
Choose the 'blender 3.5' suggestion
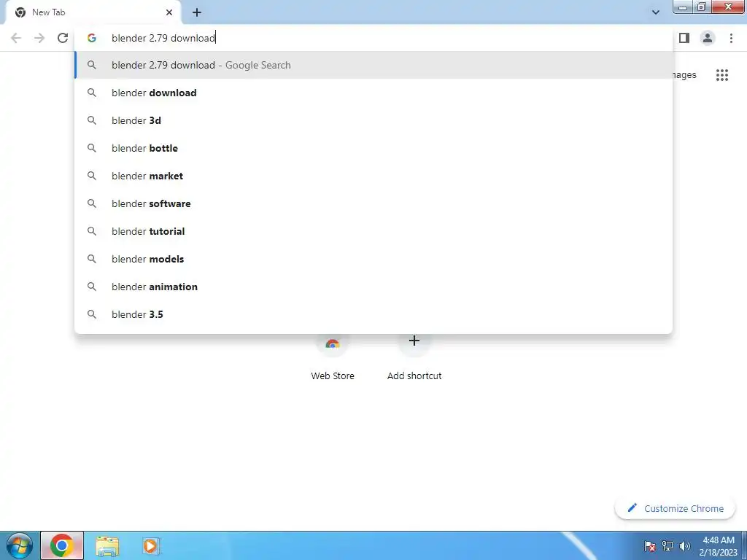click(x=373, y=314)
